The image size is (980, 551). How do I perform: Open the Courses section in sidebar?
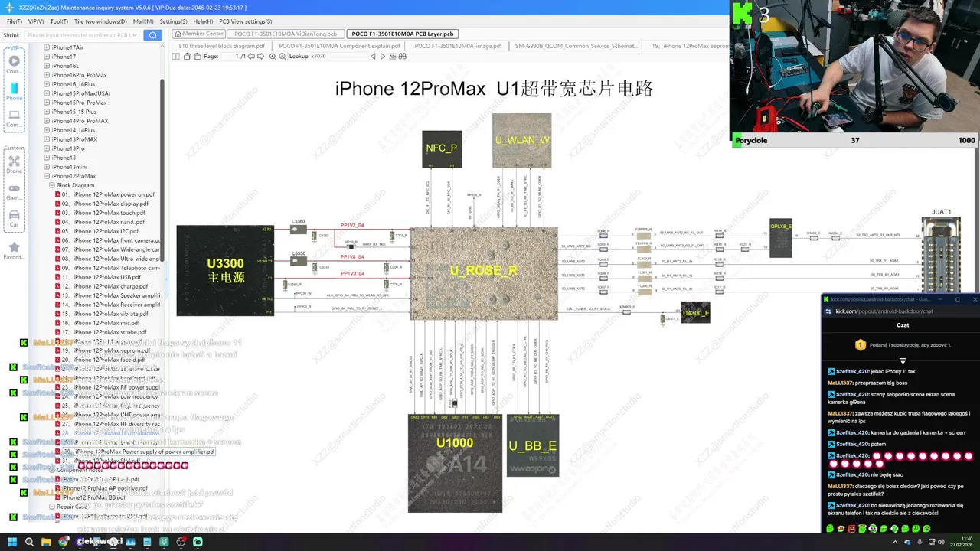(14, 64)
